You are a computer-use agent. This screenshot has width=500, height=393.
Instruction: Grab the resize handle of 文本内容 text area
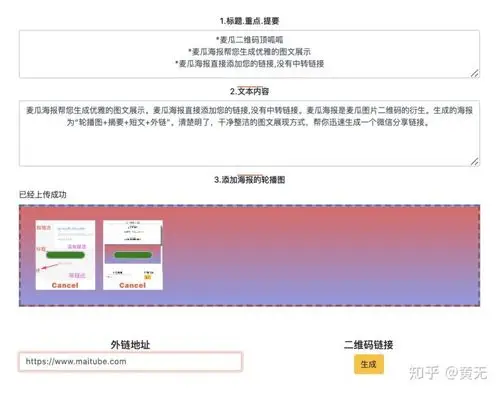(x=475, y=162)
